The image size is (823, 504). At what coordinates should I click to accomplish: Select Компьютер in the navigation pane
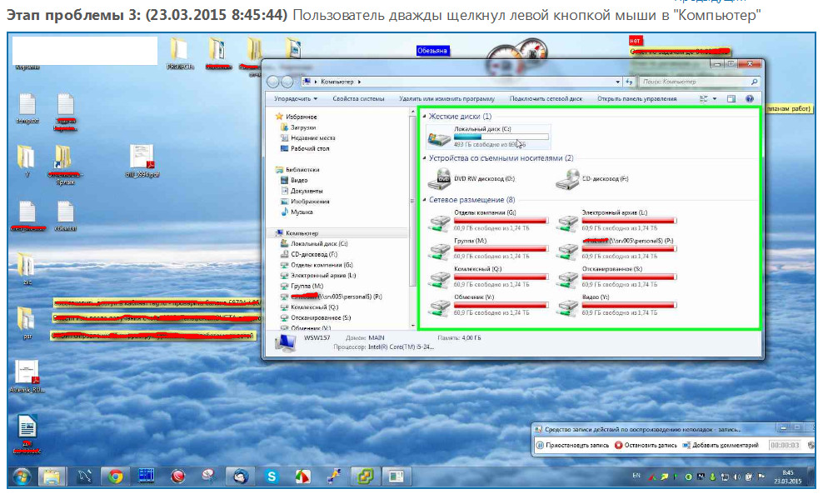[x=302, y=233]
